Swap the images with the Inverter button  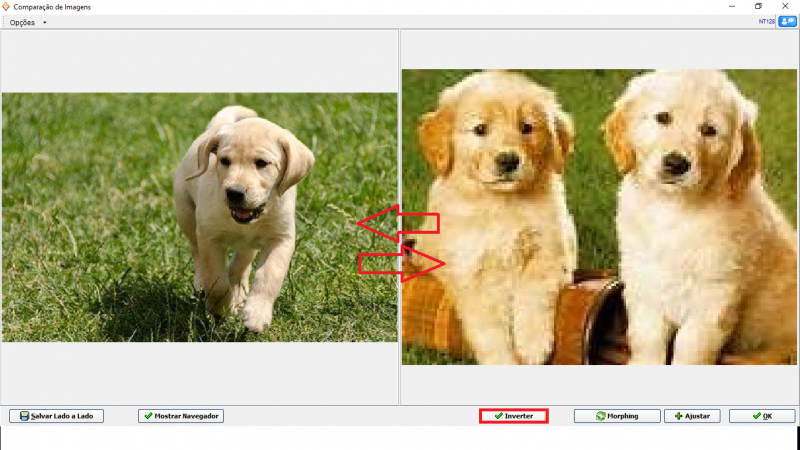(x=513, y=416)
